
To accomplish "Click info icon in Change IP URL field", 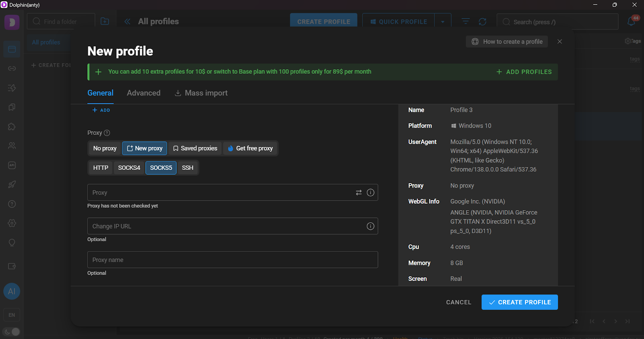I will click(371, 226).
